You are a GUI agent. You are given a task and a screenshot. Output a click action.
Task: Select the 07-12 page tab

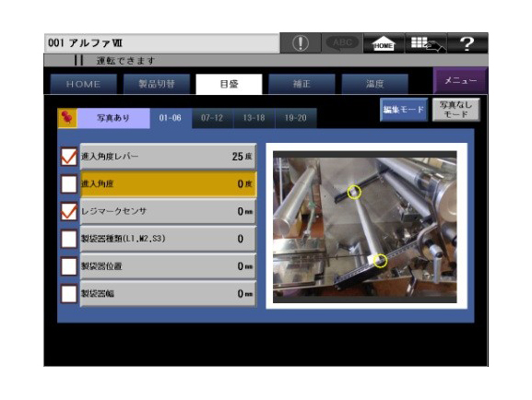pyautogui.click(x=212, y=118)
